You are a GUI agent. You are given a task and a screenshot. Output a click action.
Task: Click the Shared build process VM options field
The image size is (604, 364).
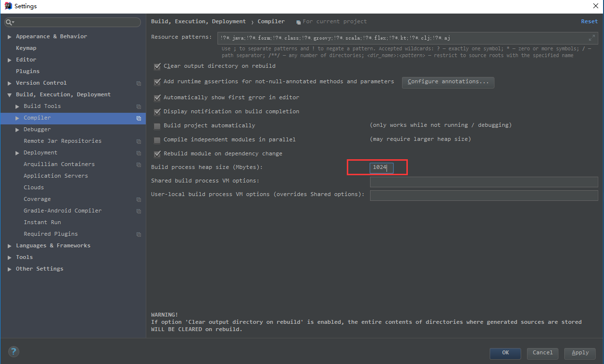[483, 182]
